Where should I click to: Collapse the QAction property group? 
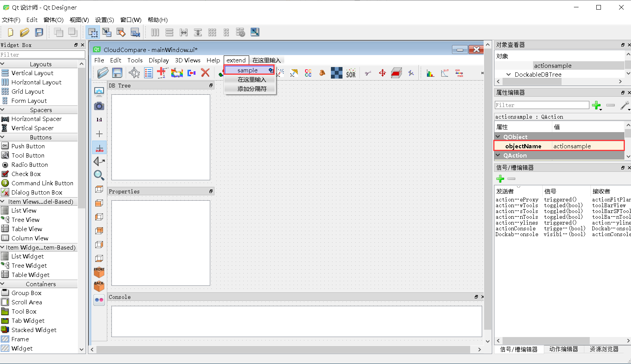pos(498,155)
